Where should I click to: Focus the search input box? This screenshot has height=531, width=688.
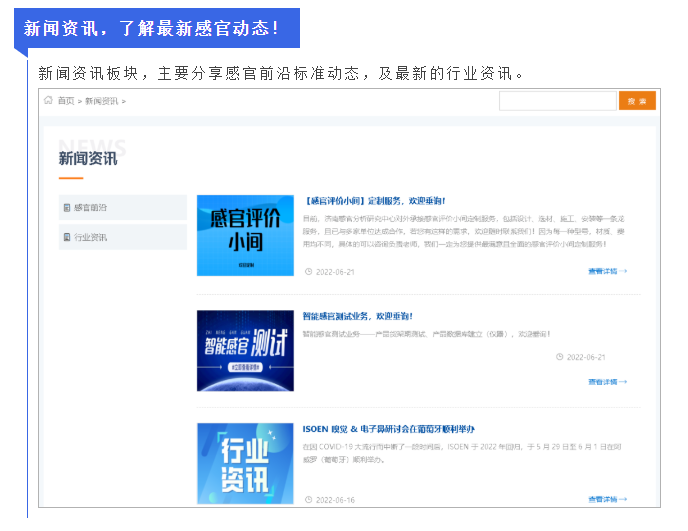click(557, 101)
